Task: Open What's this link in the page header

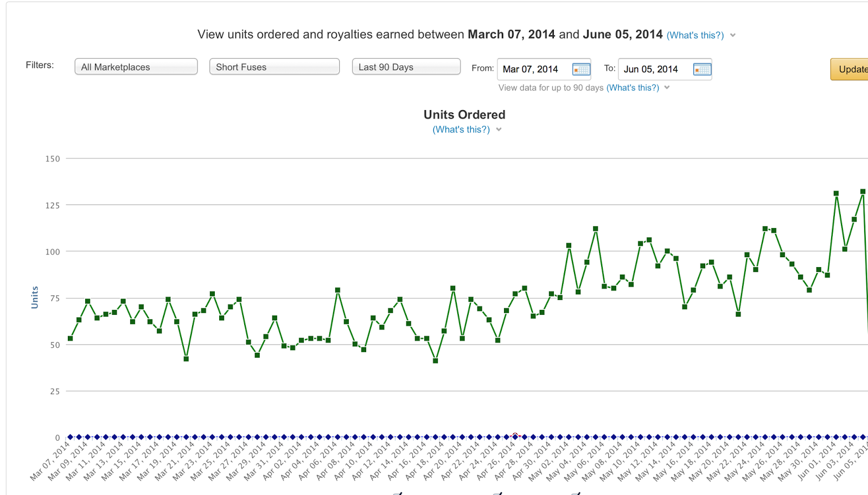Action: 695,35
